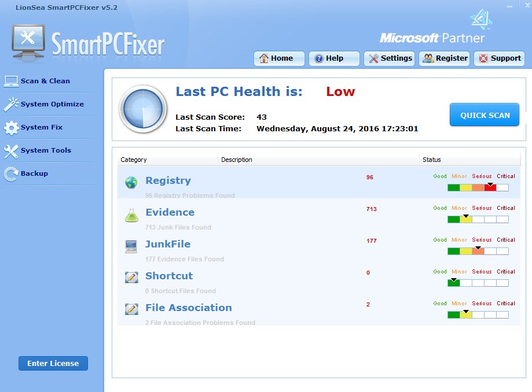Viewport: 532px width, 392px height.
Task: Click the File Association severity status bar
Action: pos(478,315)
